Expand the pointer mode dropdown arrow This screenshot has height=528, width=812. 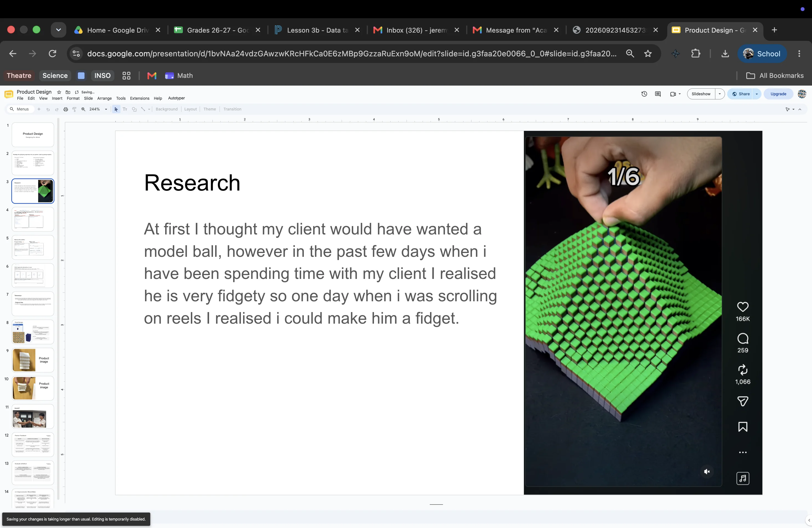793,109
